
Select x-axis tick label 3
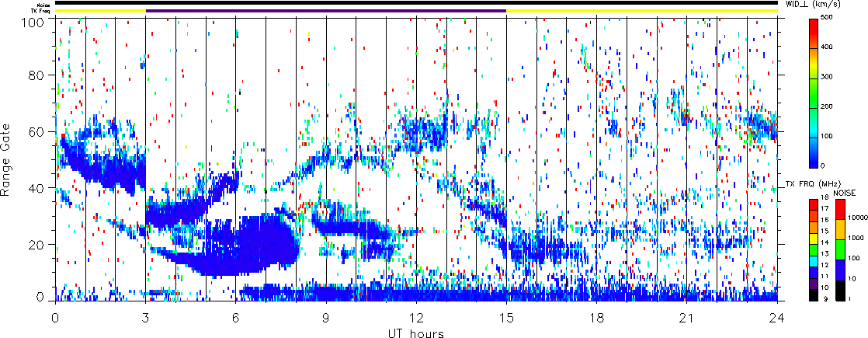point(146,318)
